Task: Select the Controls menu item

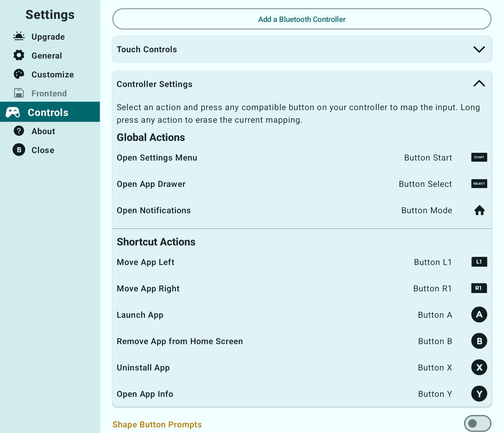Action: pos(50,112)
